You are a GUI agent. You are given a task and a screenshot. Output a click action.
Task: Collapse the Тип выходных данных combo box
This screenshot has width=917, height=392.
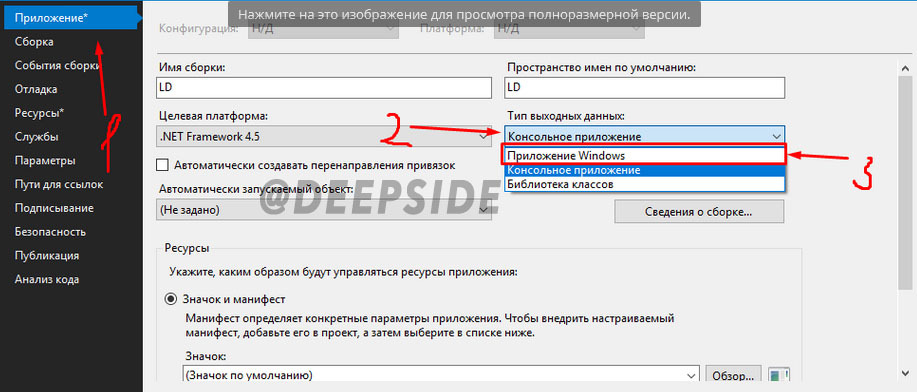pos(644,136)
